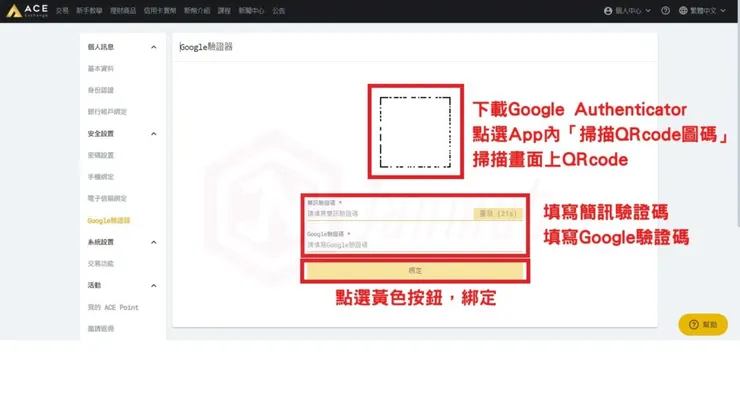Click the yellow 綁定 bind button
This screenshot has height=416, width=740.
coord(415,271)
